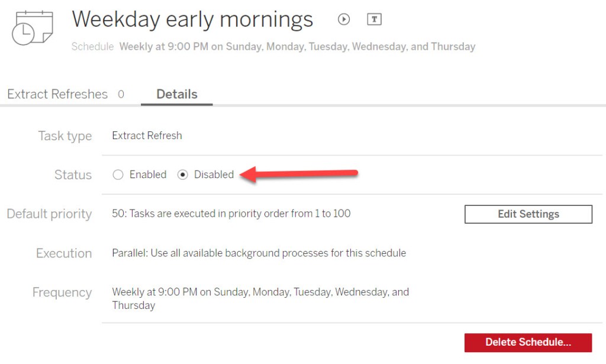Click the Weekday early mornings title
606x364 pixels.
[x=192, y=20]
